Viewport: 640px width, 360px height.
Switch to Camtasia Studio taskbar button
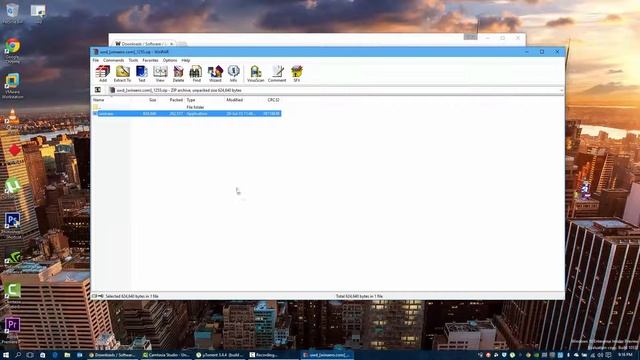166,355
